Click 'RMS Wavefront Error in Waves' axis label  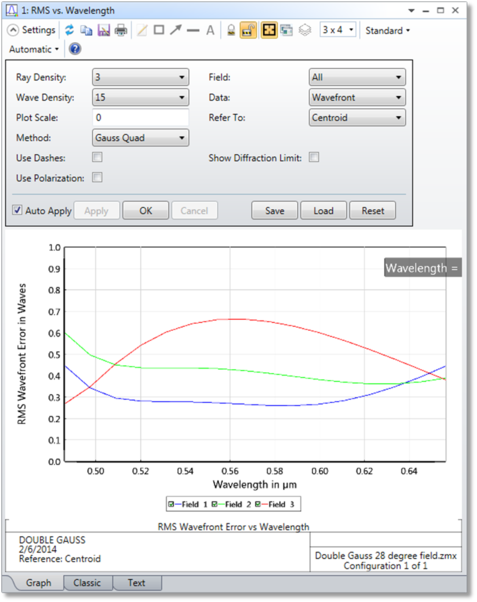click(x=22, y=354)
